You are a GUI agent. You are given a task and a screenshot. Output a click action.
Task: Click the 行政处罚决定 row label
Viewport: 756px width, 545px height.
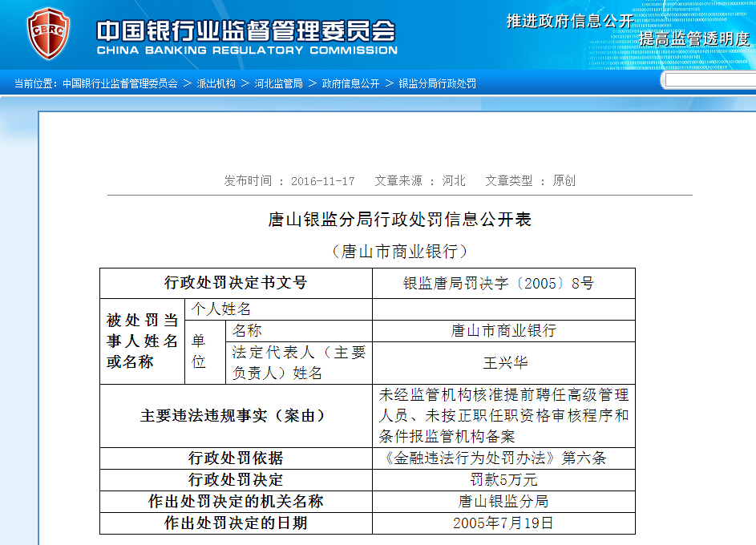point(236,480)
